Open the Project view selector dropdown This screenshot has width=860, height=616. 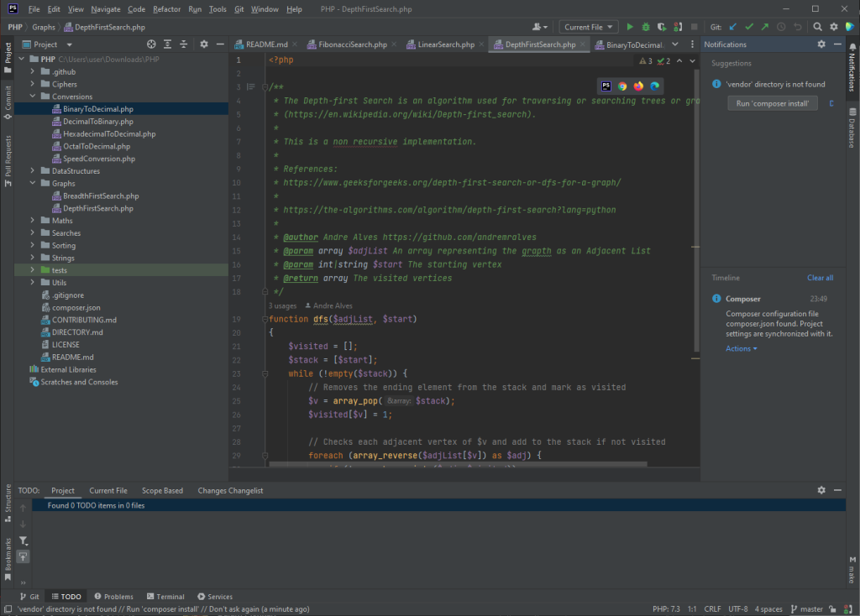(x=47, y=44)
